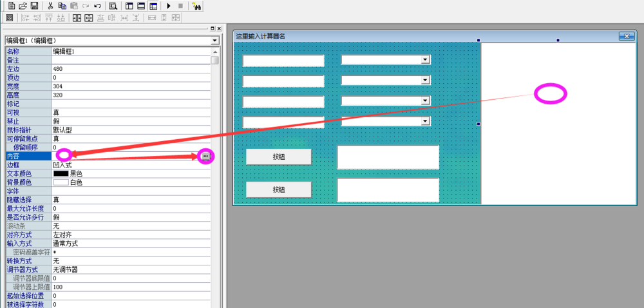Image resolution: width=644 pixels, height=308 pixels.
Task: Copy using the toolbar copy icon
Action: (62, 6)
